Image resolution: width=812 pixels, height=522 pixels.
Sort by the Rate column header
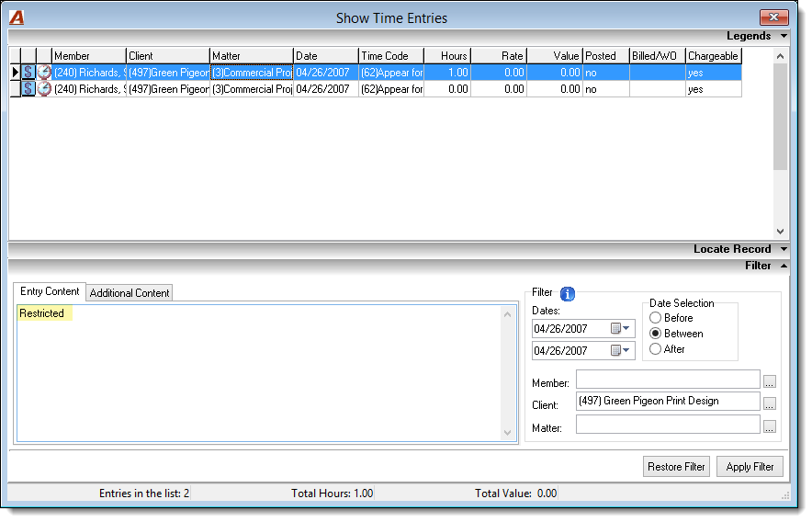tap(499, 56)
